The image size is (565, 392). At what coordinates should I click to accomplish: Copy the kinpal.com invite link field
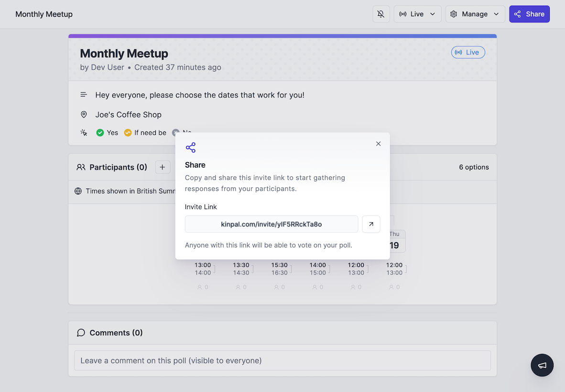click(x=272, y=224)
